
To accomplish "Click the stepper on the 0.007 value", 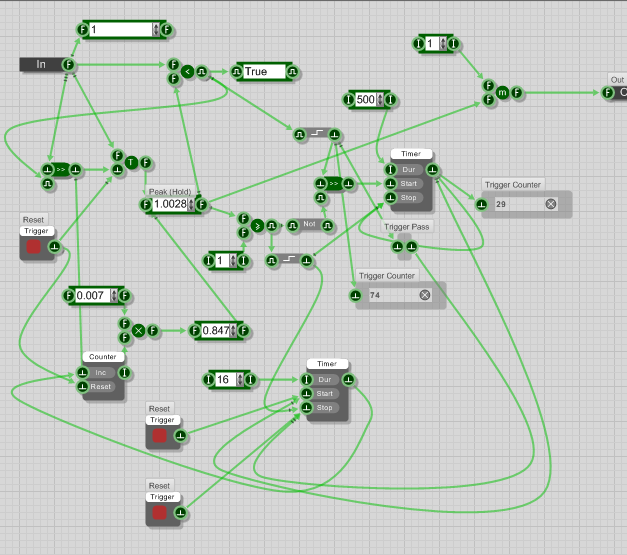I will click(x=113, y=296).
